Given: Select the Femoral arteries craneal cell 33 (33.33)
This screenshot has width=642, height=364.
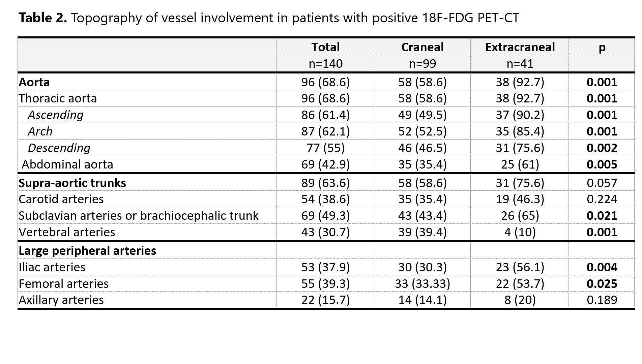Looking at the screenshot, I should pyautogui.click(x=422, y=284).
